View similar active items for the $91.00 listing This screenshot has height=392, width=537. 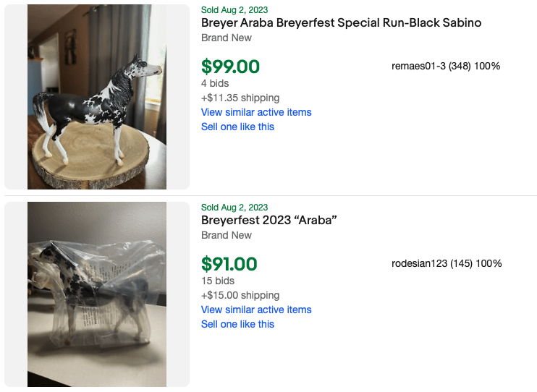(256, 310)
